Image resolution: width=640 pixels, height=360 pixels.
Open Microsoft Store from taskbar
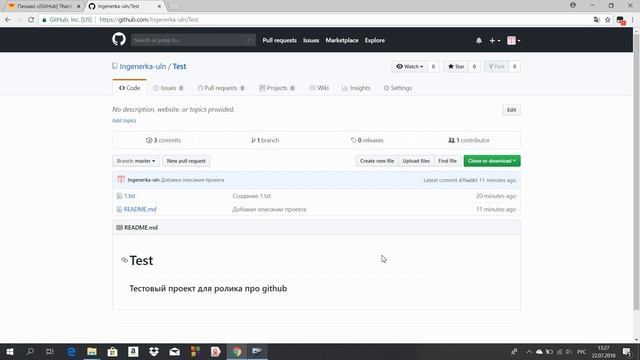113,352
